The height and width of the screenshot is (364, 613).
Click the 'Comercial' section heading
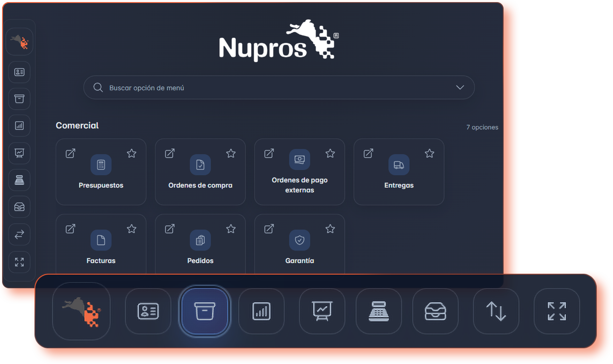click(77, 126)
